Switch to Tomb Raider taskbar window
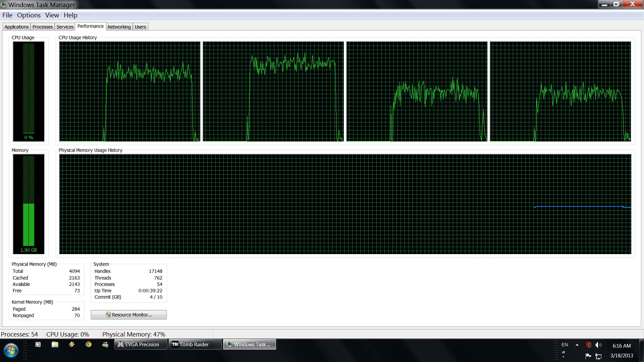 tap(195, 344)
